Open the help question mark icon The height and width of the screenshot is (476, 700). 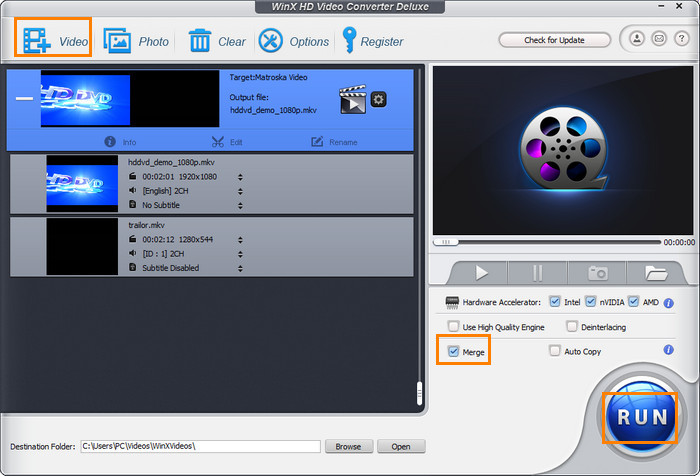pyautogui.click(x=681, y=39)
